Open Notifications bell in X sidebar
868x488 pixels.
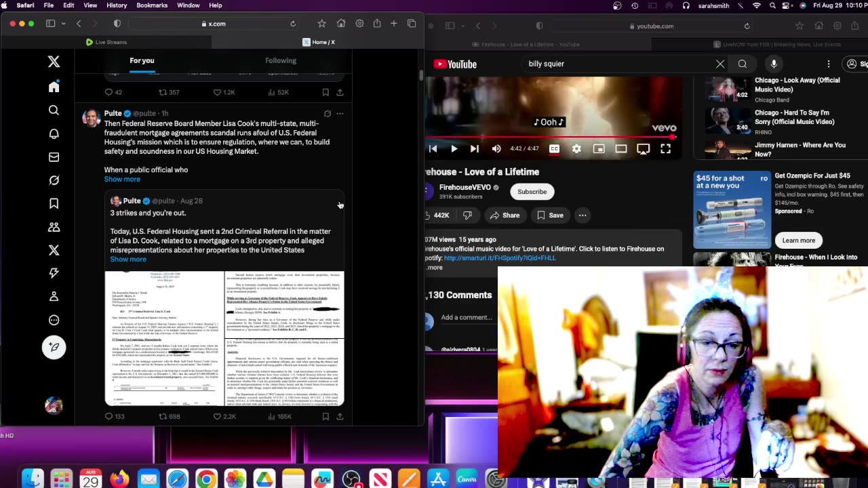(54, 134)
